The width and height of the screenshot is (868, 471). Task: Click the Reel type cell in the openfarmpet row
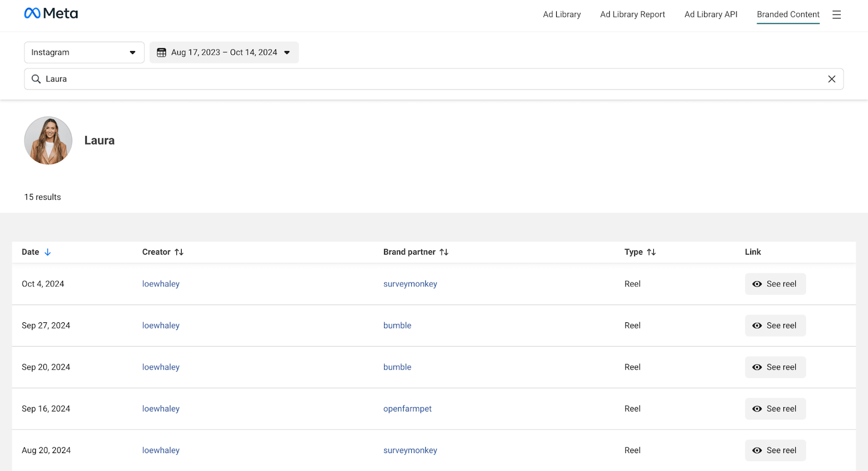633,409
